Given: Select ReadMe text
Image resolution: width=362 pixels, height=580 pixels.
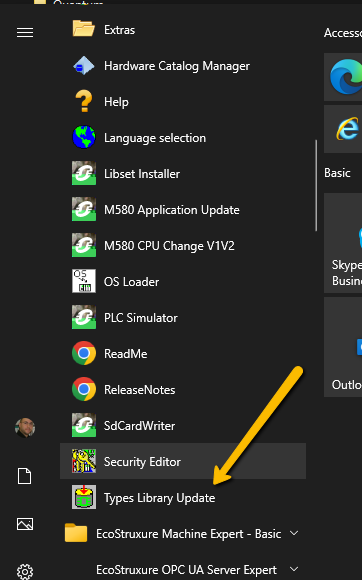Looking at the screenshot, I should click(x=126, y=354).
